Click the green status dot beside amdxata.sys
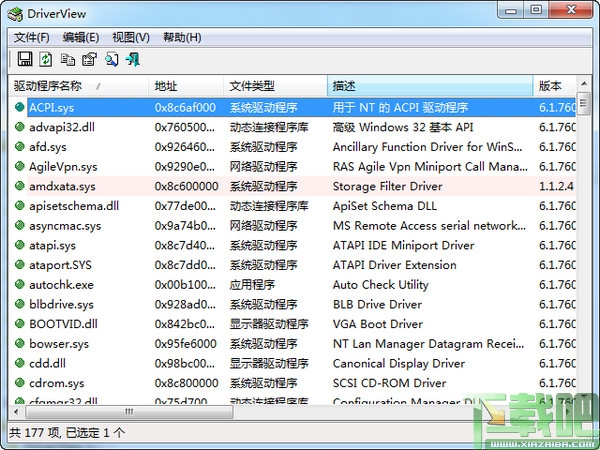Viewport: 600px width, 450px height. [x=19, y=186]
